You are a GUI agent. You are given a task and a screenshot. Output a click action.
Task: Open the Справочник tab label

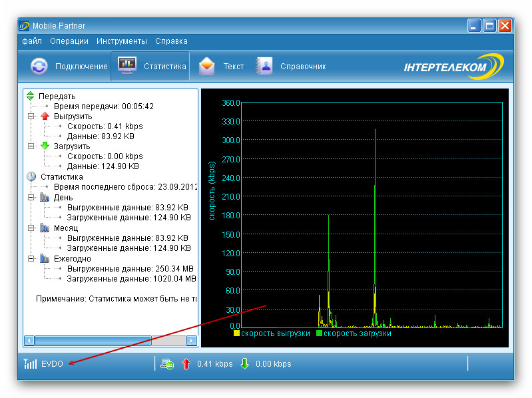click(x=303, y=67)
